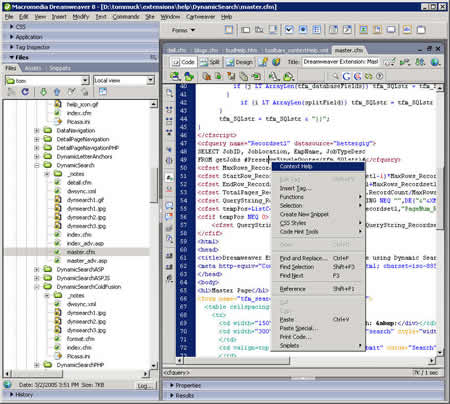Click the round help icon in second toolbar

pyautogui.click(x=379, y=76)
